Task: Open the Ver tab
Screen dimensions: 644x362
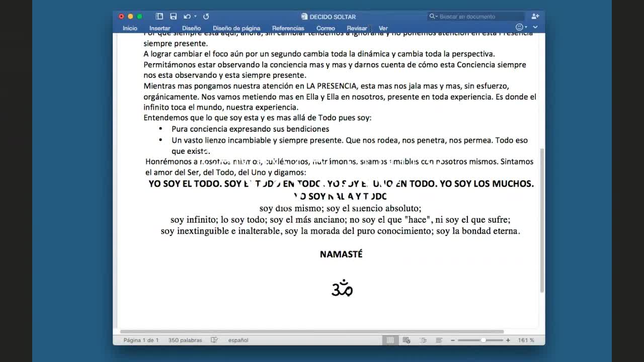Action: coord(383,28)
